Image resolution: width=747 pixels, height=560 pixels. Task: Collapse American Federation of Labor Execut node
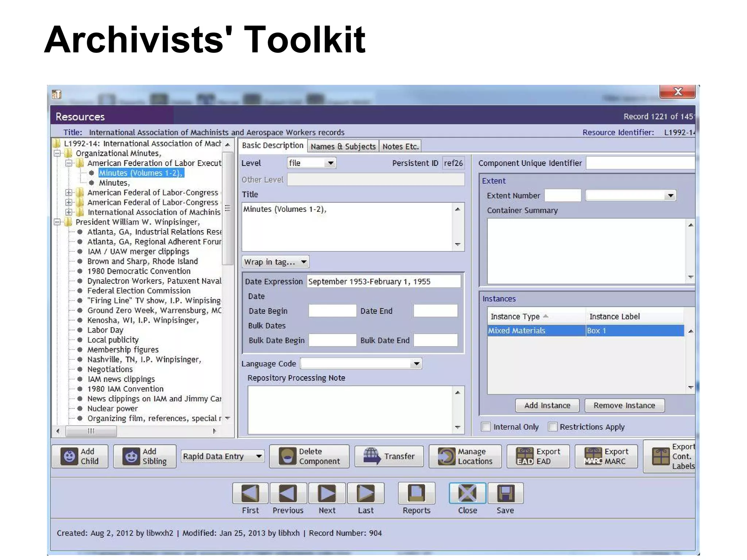[69, 163]
